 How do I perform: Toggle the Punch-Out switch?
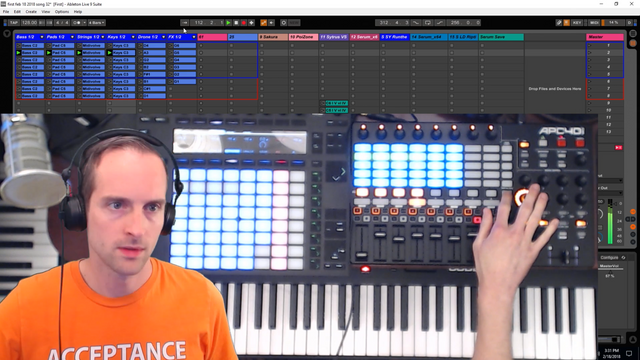[440, 23]
